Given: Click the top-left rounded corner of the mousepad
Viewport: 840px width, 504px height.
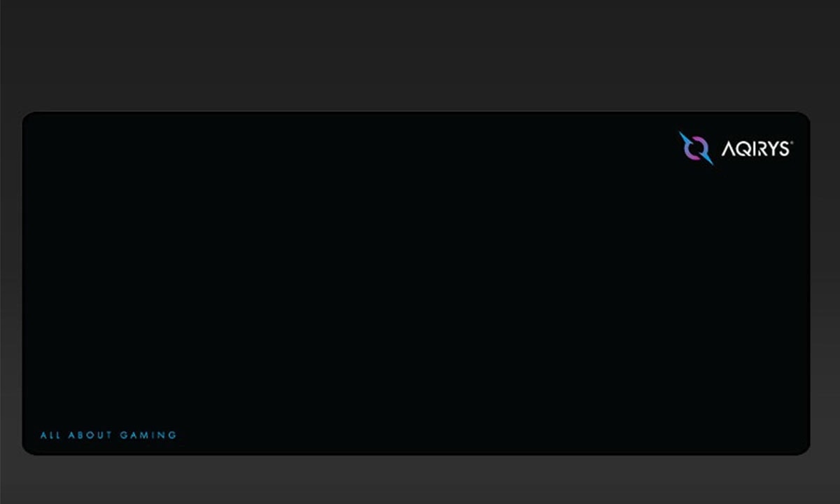Looking at the screenshot, I should click(x=28, y=118).
